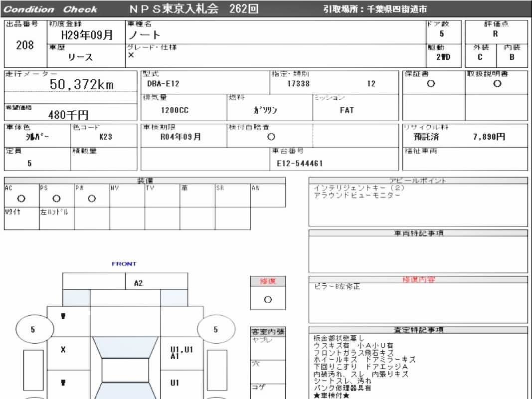
Task: Click the A2 mark on hood diagram
Action: coord(139,283)
